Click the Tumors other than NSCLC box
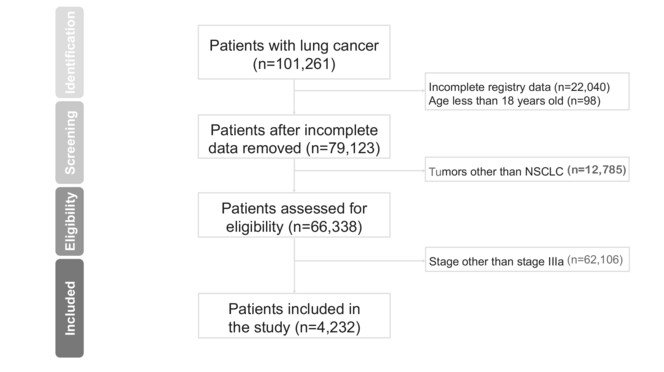 coord(527,169)
